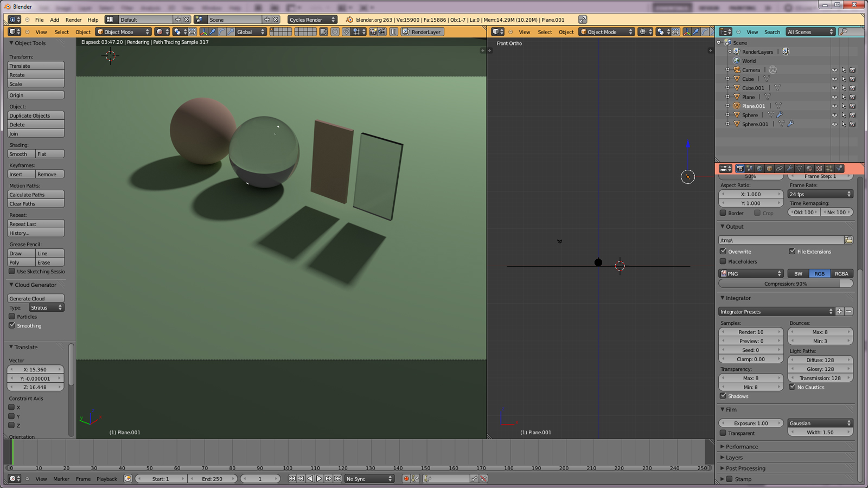The image size is (868, 488).
Task: Play animation in reverse
Action: click(310, 479)
